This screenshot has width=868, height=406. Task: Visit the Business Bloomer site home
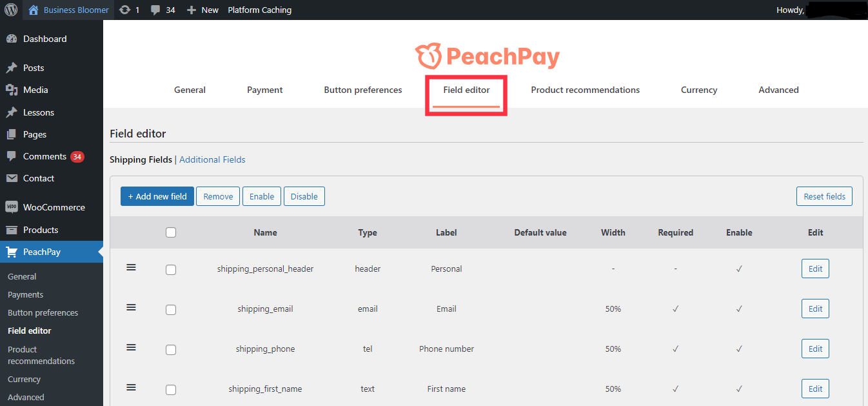pyautogui.click(x=69, y=10)
